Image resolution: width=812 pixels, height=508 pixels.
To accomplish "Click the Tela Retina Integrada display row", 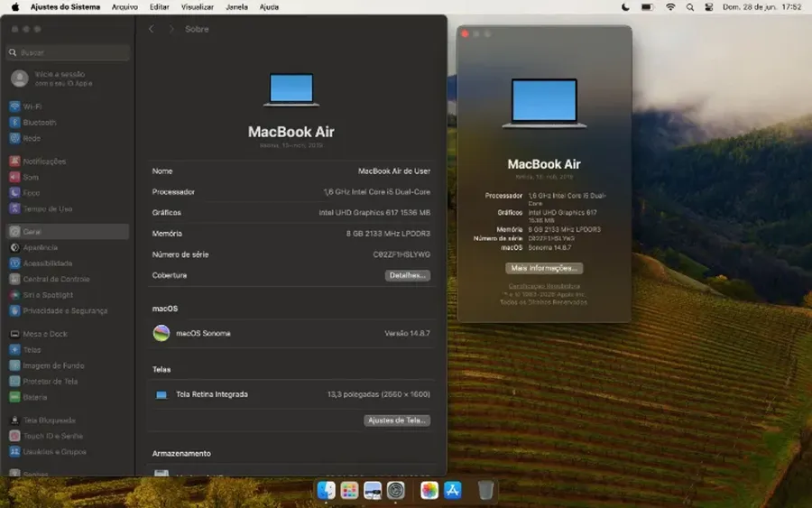I will (x=291, y=394).
